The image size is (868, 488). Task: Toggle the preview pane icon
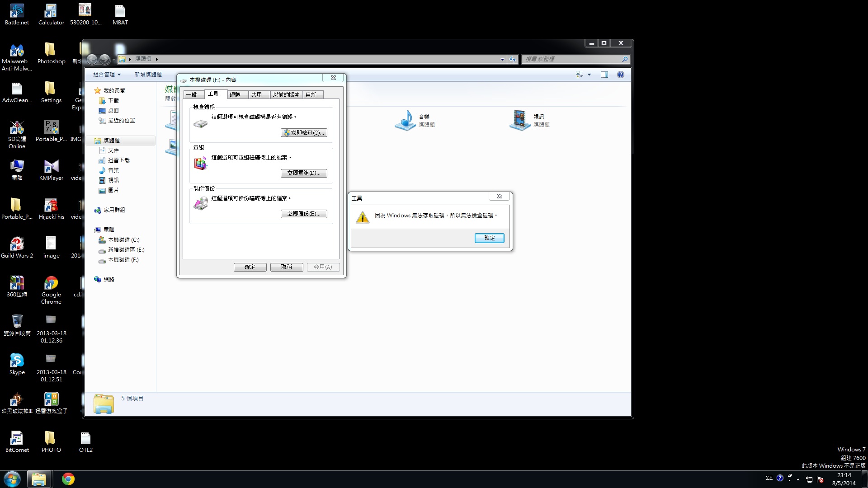(x=604, y=75)
